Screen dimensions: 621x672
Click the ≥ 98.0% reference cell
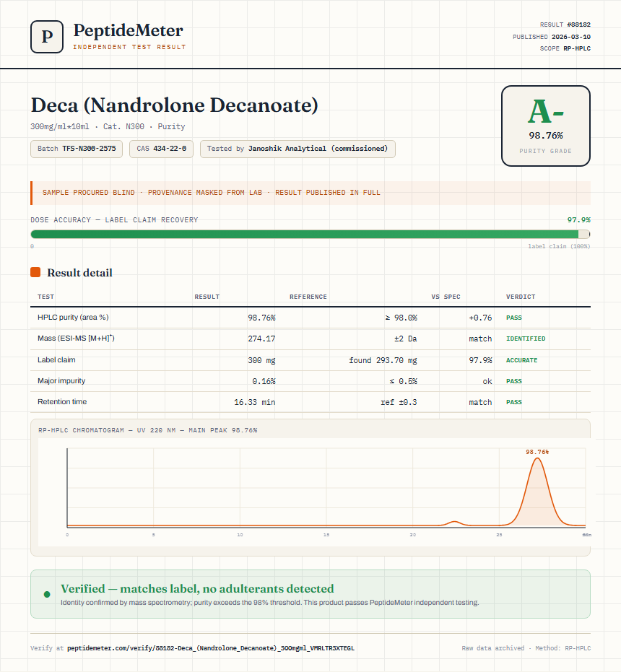pyautogui.click(x=401, y=318)
